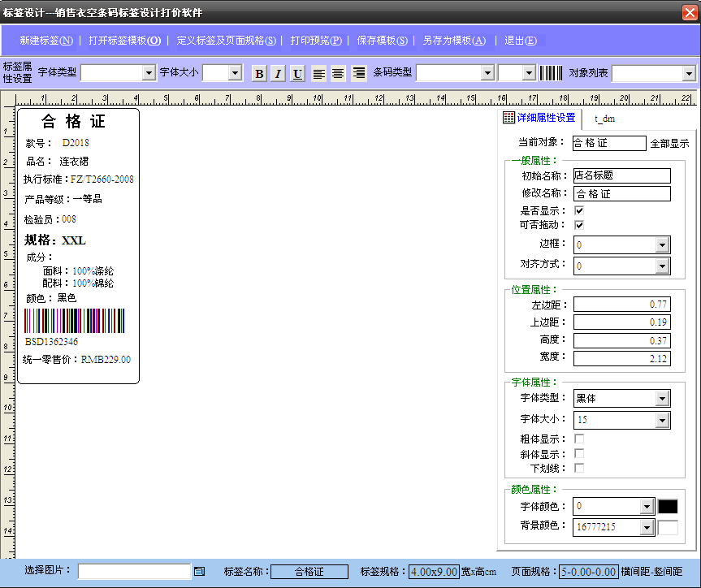701x588 pixels.
Task: Click the 修改名称 text field
Action: [621, 194]
